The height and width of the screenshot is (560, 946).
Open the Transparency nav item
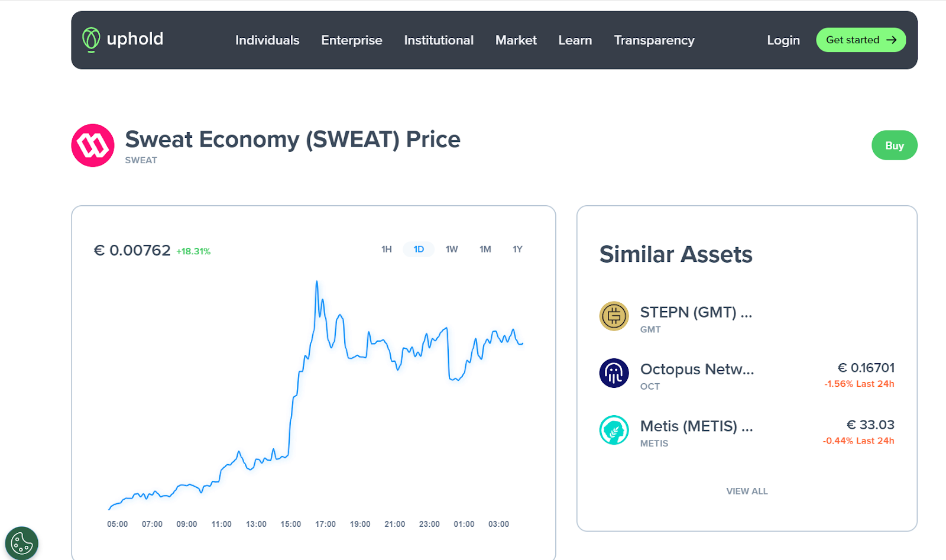654,40
